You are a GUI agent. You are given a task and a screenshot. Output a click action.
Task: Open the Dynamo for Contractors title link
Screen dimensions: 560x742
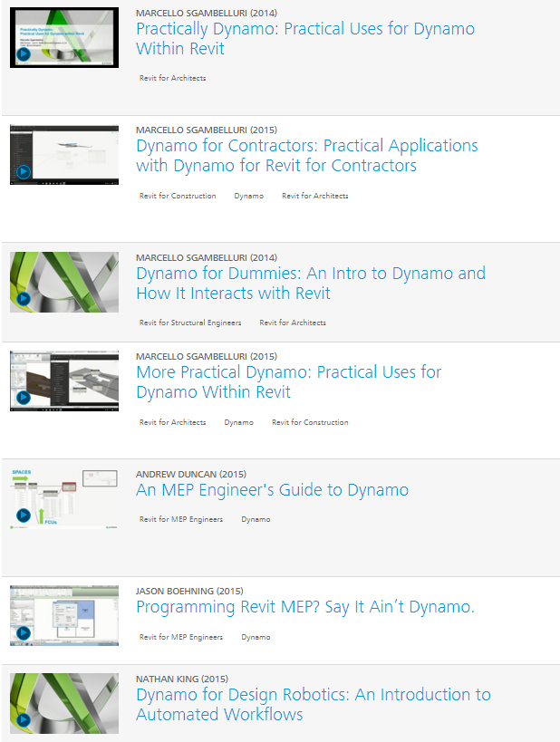coord(307,155)
